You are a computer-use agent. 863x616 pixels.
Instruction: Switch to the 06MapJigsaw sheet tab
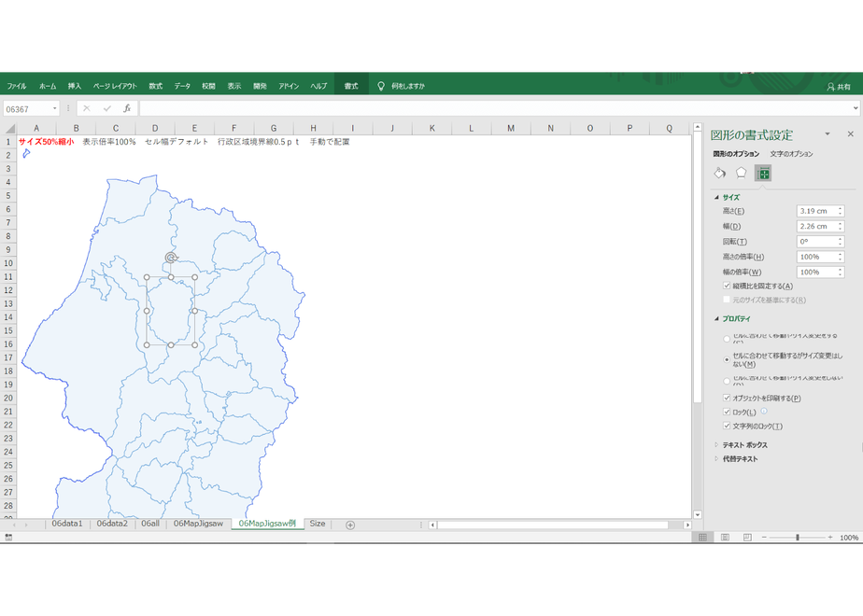click(x=198, y=524)
